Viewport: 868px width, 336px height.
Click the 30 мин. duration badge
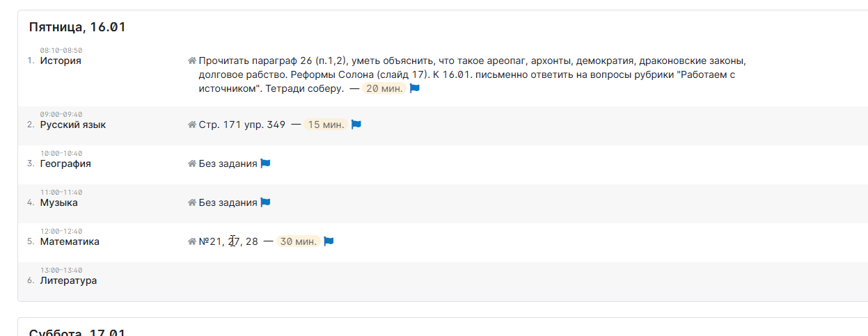pos(299,241)
